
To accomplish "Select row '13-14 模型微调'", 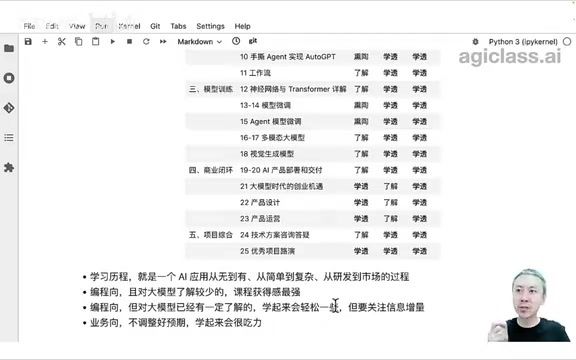I will (x=312, y=105).
